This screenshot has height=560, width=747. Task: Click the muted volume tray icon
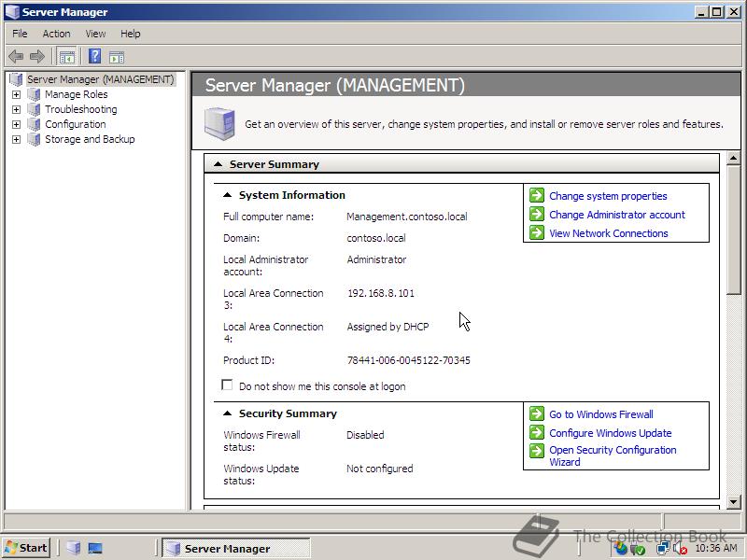(680, 549)
